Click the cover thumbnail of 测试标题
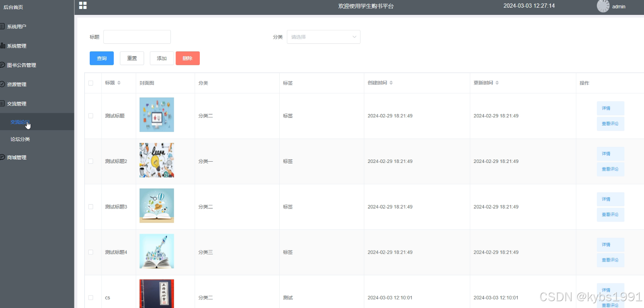 pyautogui.click(x=156, y=115)
